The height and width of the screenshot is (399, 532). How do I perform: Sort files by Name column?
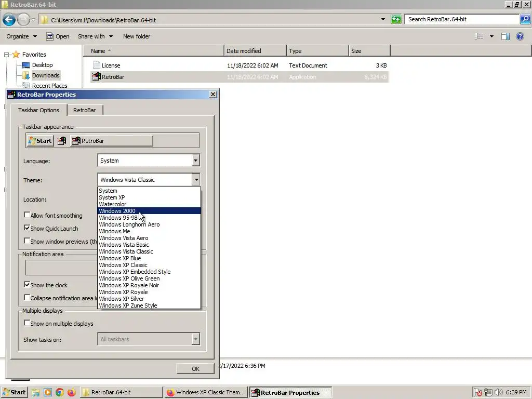153,51
